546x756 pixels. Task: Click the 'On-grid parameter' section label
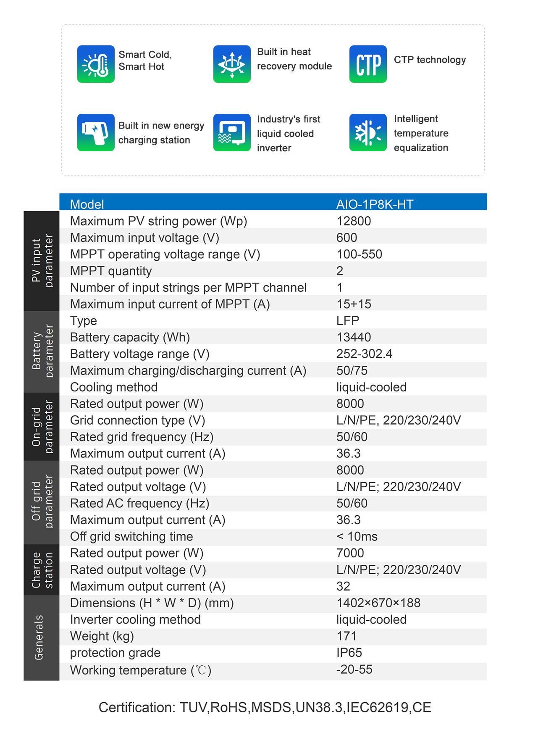point(42,427)
